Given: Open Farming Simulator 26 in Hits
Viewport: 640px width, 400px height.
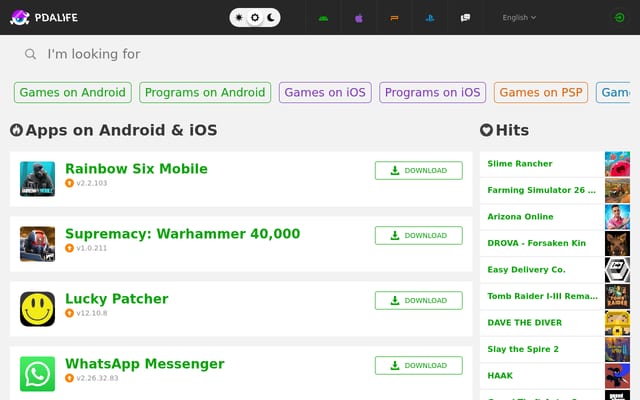Looking at the screenshot, I should point(541,190).
